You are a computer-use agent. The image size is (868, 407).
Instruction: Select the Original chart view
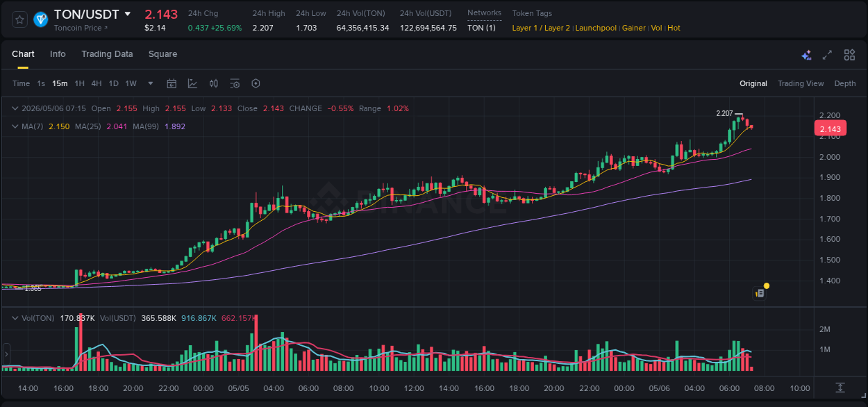[753, 83]
